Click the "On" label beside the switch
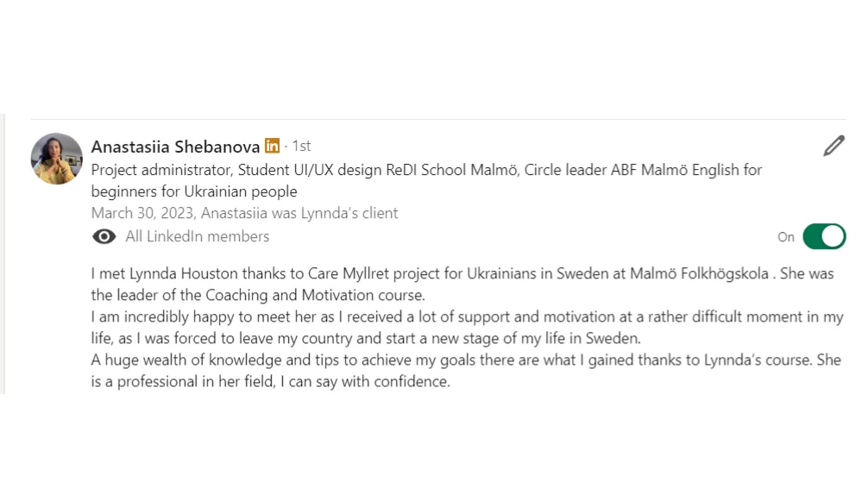The width and height of the screenshot is (868, 488). pyautogui.click(x=785, y=237)
